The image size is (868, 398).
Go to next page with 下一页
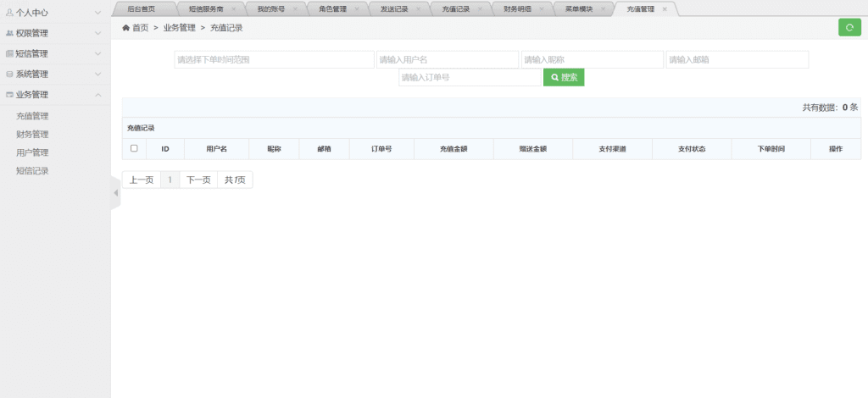coord(198,180)
